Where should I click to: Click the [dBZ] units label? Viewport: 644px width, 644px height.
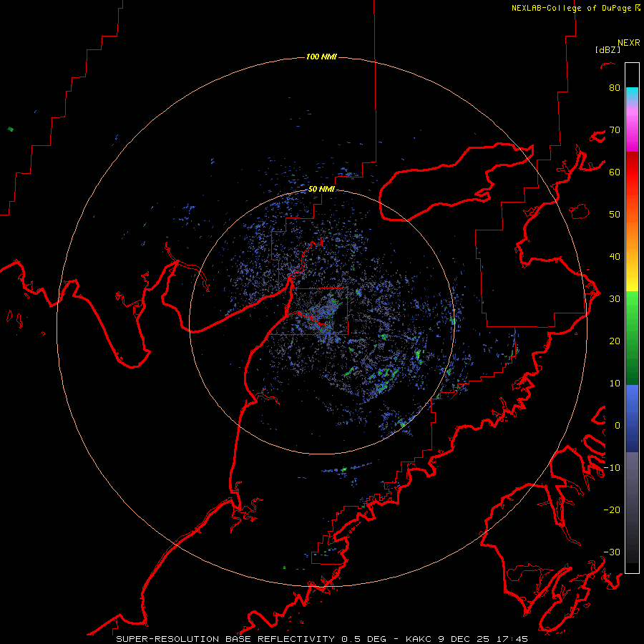pyautogui.click(x=608, y=49)
